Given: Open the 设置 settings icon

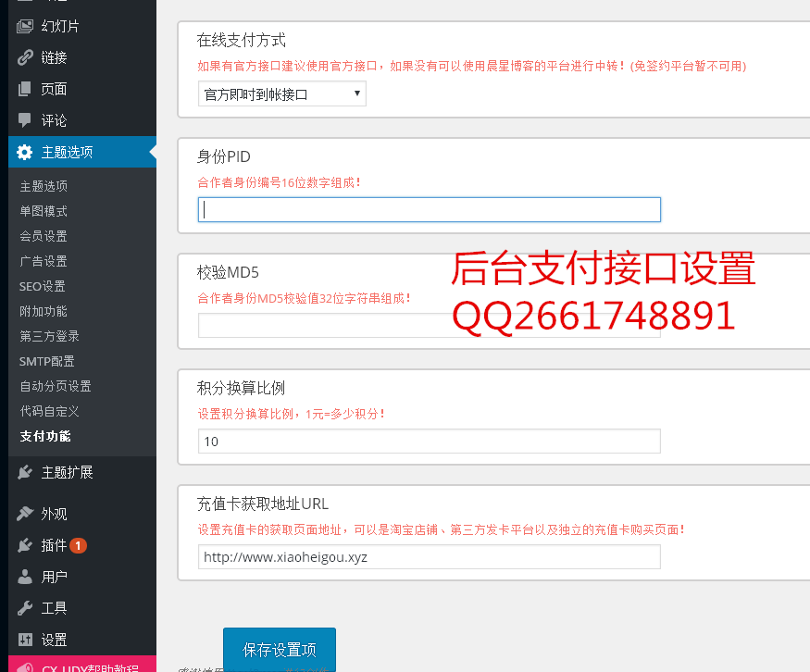Looking at the screenshot, I should tap(25, 640).
